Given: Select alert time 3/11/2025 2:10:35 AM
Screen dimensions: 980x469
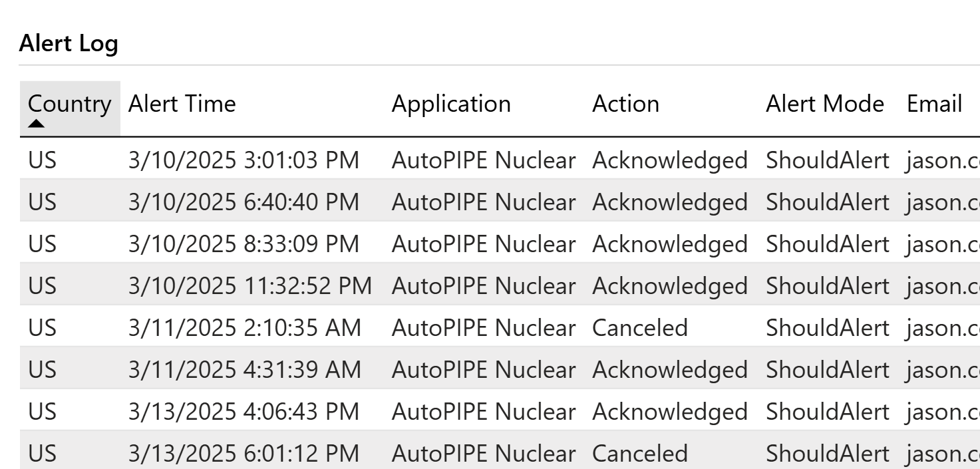Looking at the screenshot, I should [244, 327].
